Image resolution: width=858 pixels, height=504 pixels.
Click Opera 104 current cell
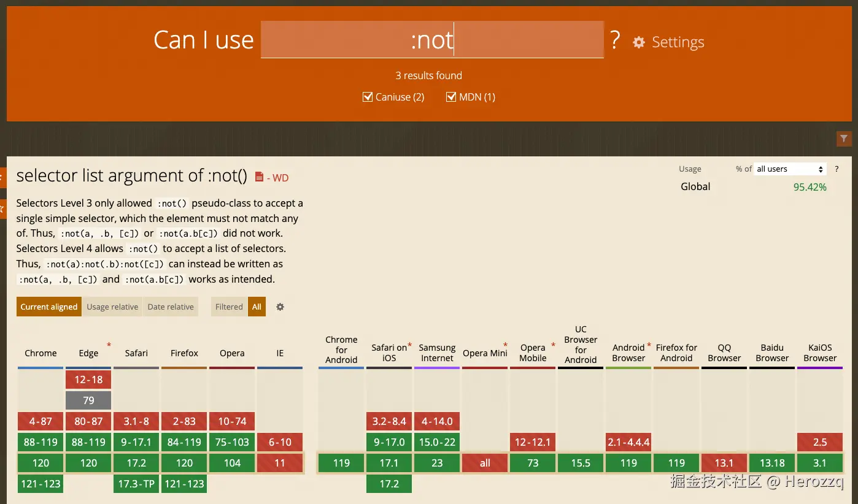pos(232,463)
